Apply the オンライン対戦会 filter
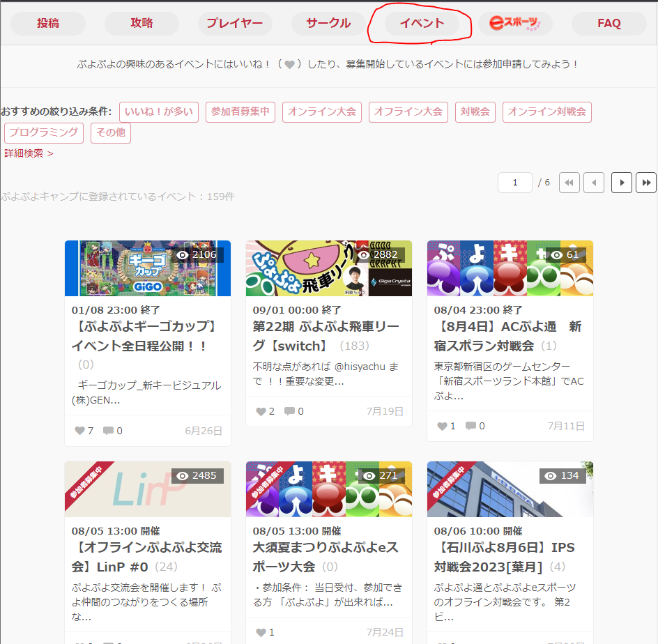658x644 pixels. coord(547,112)
